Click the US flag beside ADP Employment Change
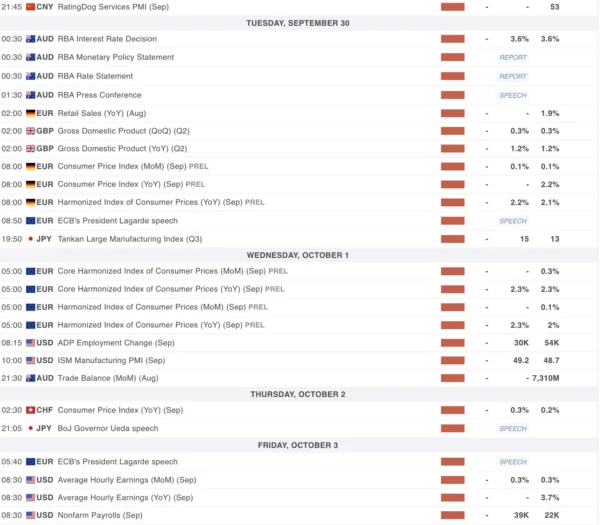Screen dimensions: 600x525 tap(30, 342)
